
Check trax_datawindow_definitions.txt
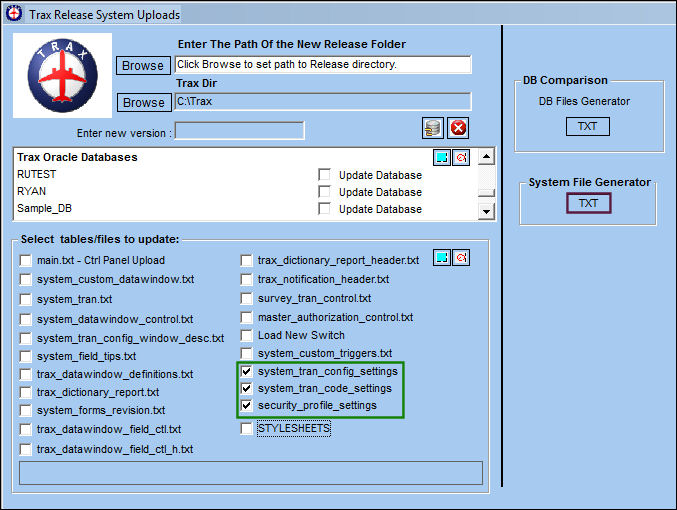(x=25, y=374)
